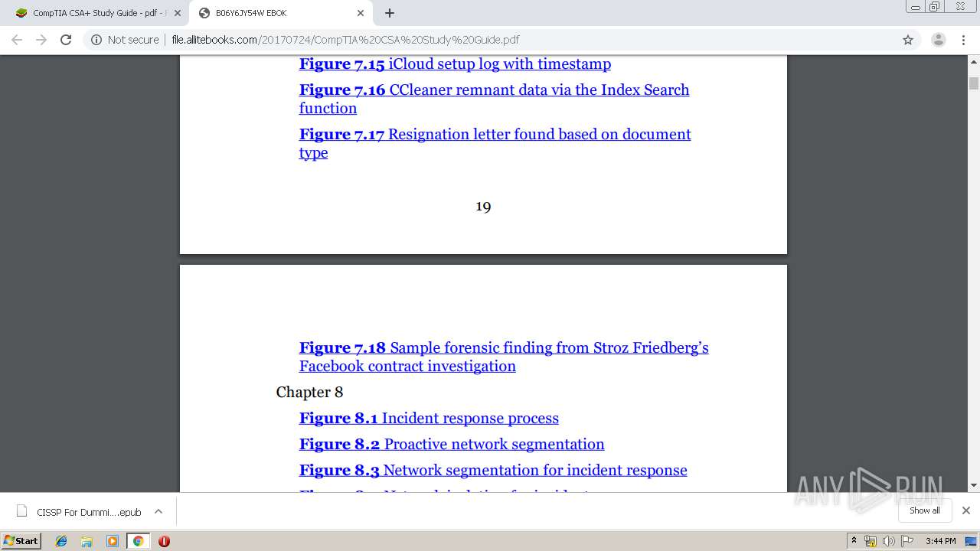The width and height of the screenshot is (980, 551).
Task: Open Figure 8.3 Network segmentation link
Action: (x=493, y=471)
